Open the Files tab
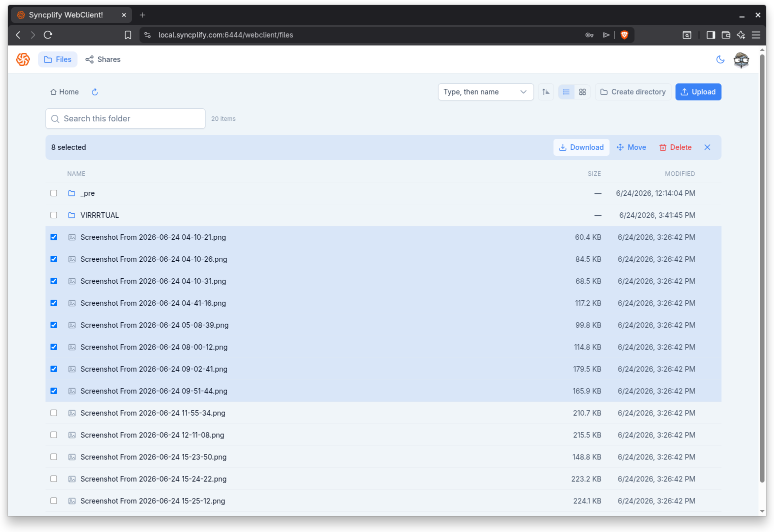Image resolution: width=774 pixels, height=532 pixels. 57,59
